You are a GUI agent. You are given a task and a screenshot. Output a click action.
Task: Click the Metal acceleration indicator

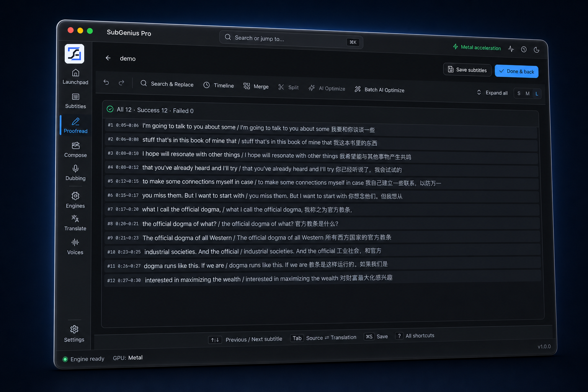(x=477, y=47)
